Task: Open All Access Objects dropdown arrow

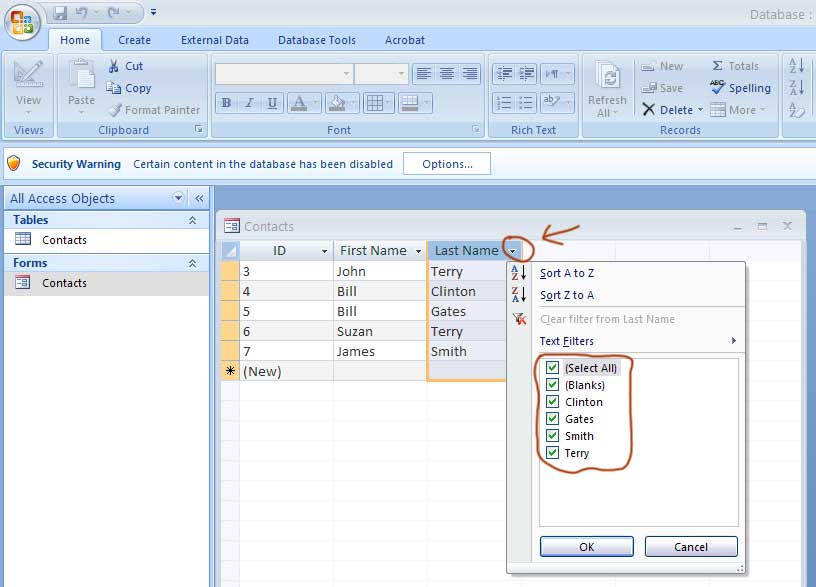Action: [x=178, y=198]
